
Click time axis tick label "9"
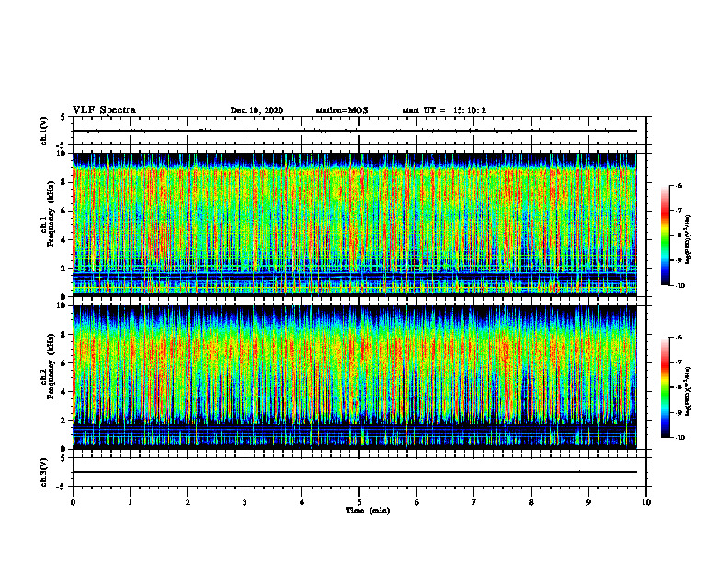pos(588,502)
